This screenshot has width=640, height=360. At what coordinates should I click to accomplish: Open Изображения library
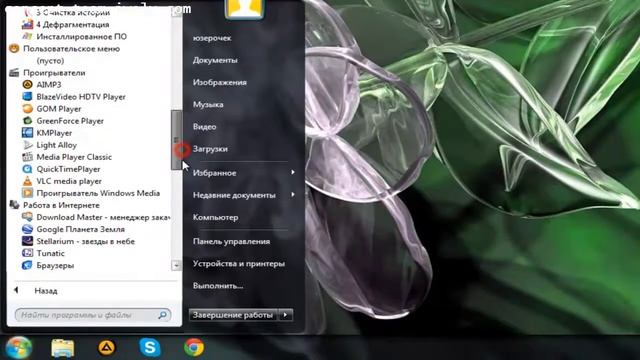pos(220,82)
